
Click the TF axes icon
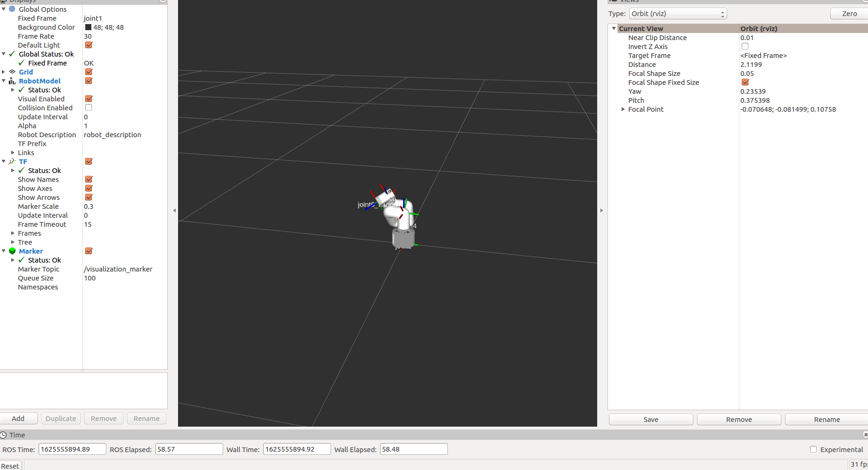12,162
